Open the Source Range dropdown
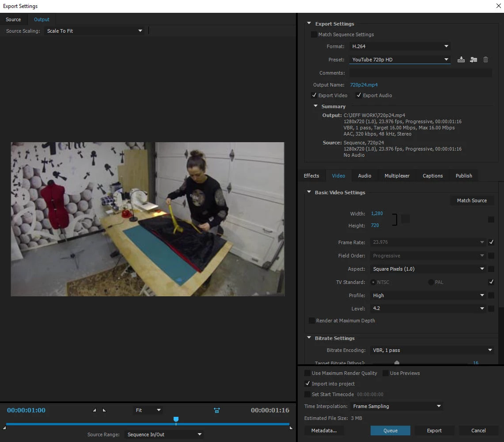Screen dimensions: 504x442 [x=163, y=434]
